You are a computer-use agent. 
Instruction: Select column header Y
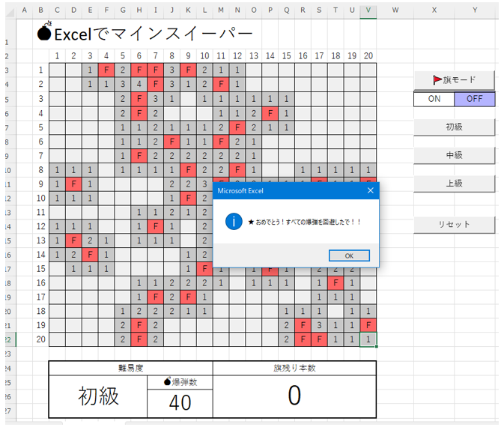475,10
